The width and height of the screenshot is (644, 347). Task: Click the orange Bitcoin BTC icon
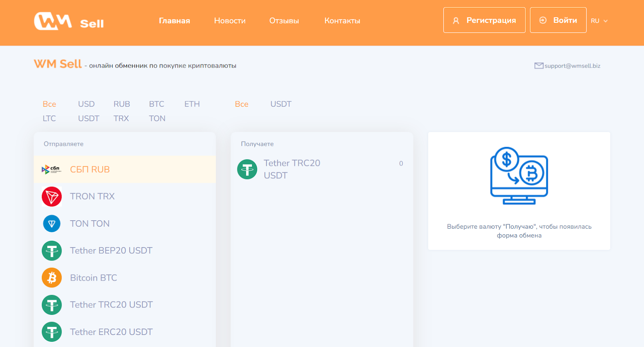tap(52, 278)
